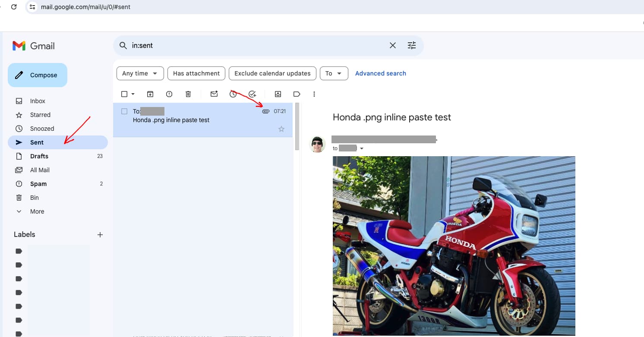Screen dimensions: 644x337
Task: Click the inline Honda motorcycle image
Action: coord(454,246)
